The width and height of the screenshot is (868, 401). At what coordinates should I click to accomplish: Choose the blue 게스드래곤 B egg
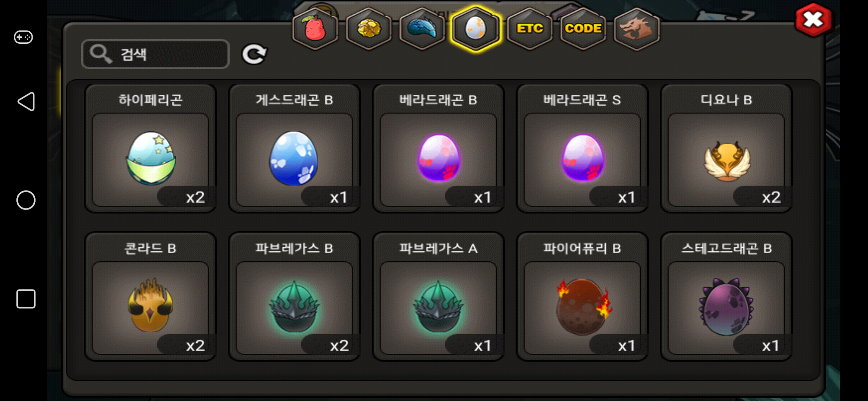(294, 149)
